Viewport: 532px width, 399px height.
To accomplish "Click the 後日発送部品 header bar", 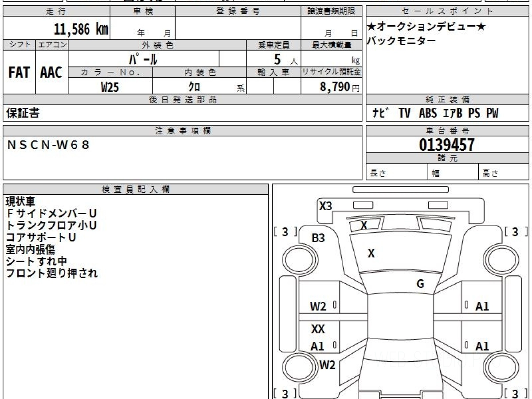I will 183,100.
